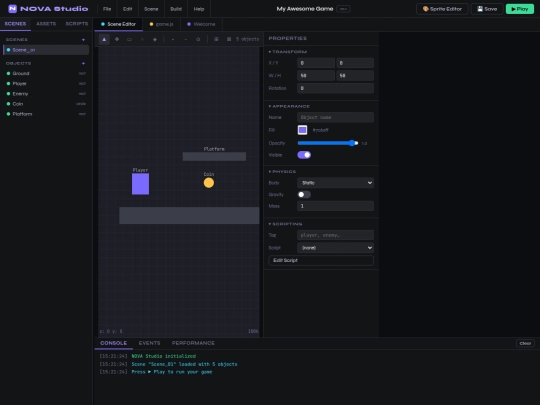Toggle the green dot beside Enemy
This screenshot has height=405, width=540.
8,94
